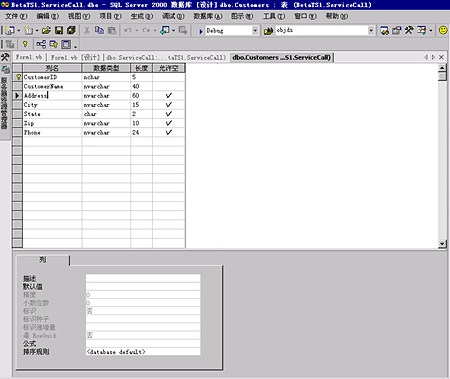The image size is (450, 379).
Task: Expand the table designer toolbar options arrow
Action: (76, 46)
